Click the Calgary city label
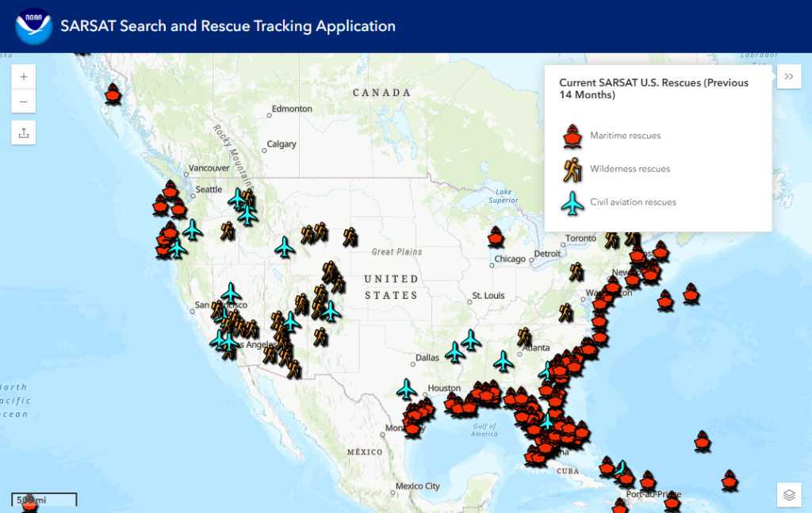 (282, 144)
